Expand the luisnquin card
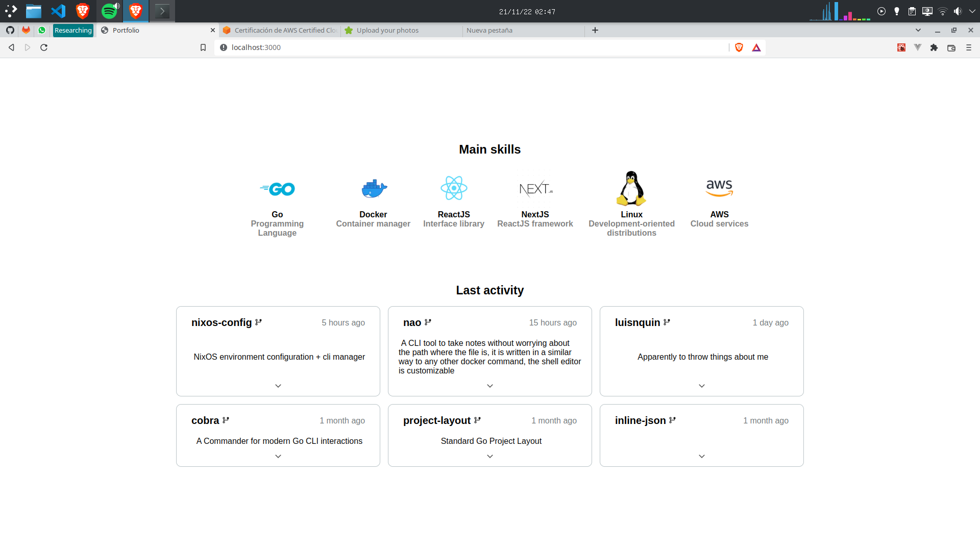Screen dimensions: 980x551 click(702, 386)
